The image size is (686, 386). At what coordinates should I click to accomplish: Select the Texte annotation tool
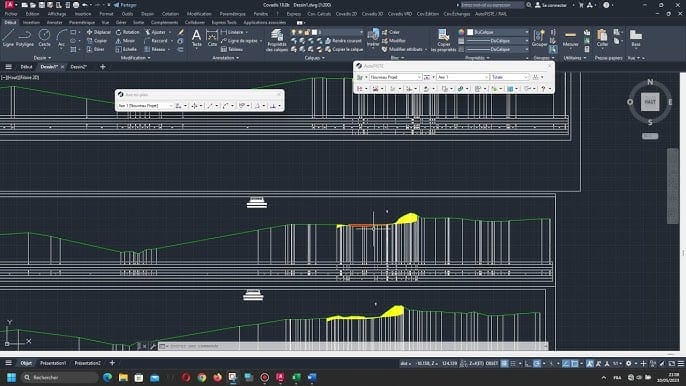(196, 38)
